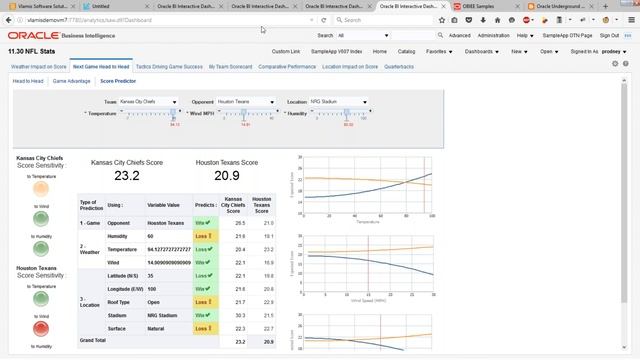Viewport: 640px width, 360px height.
Task: Click the Home link in global header
Action: point(380,51)
